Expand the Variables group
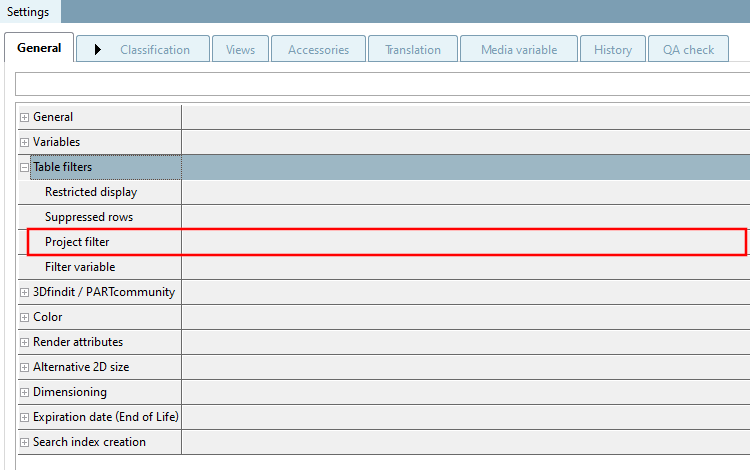This screenshot has width=750, height=470. click(24, 142)
